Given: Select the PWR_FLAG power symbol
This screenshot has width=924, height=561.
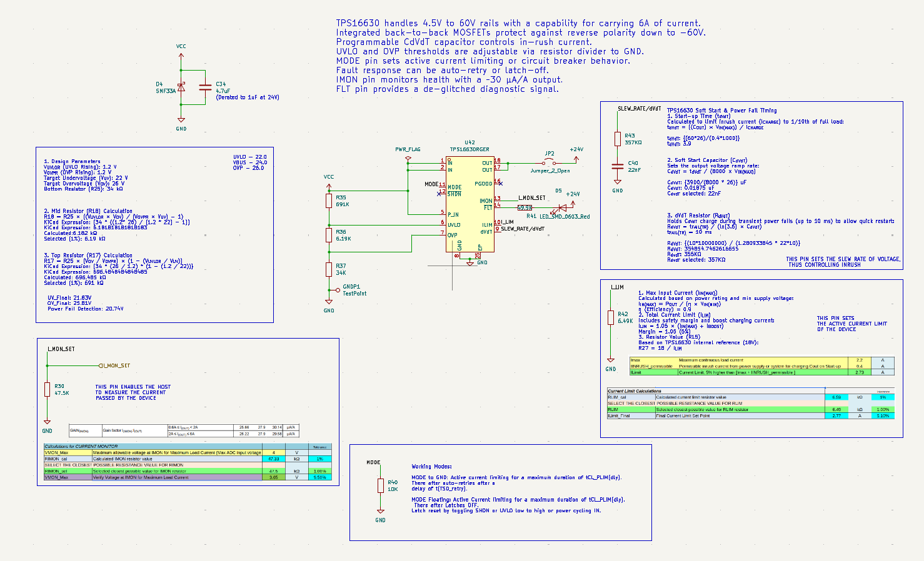Looking at the screenshot, I should pos(408,159).
